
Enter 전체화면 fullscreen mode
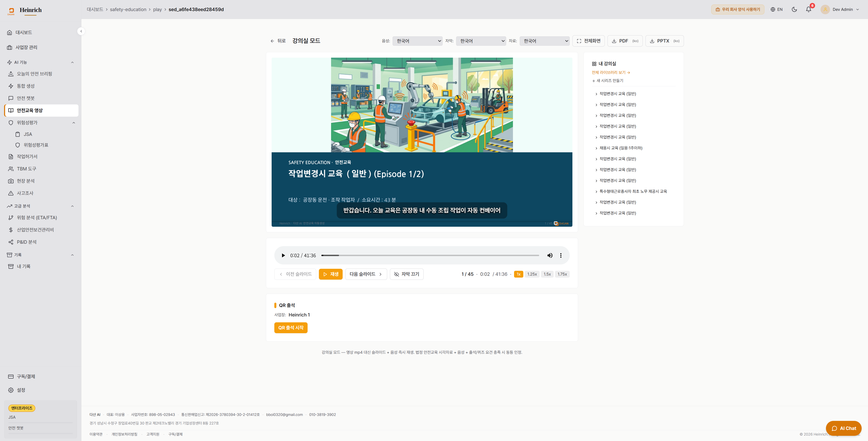(x=588, y=41)
